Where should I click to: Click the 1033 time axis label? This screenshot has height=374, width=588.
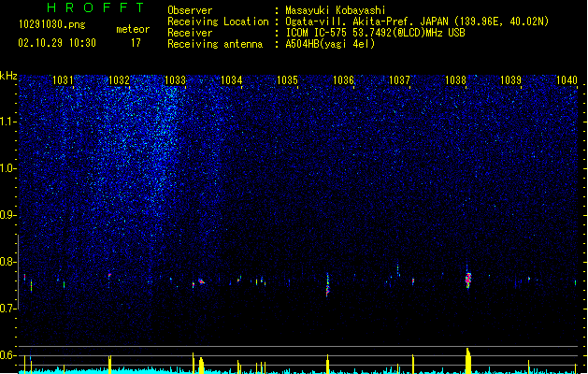point(175,79)
